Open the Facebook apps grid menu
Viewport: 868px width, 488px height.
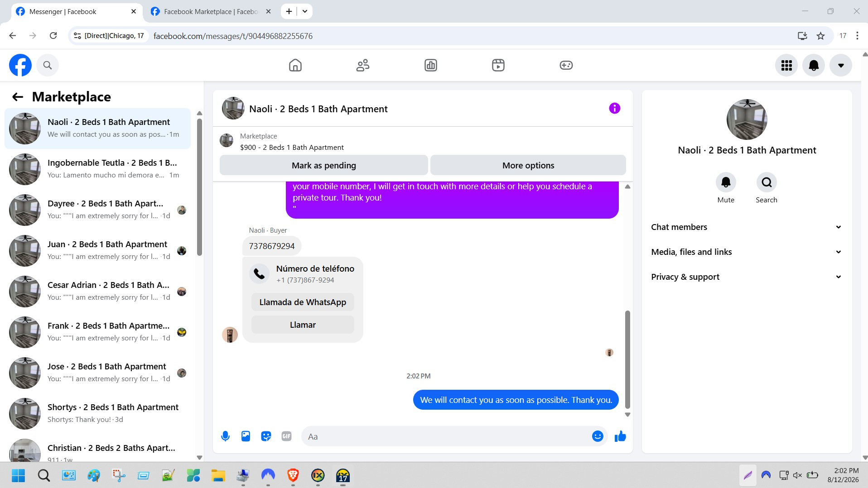coord(786,65)
